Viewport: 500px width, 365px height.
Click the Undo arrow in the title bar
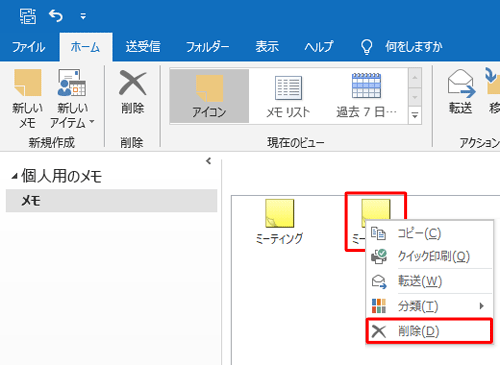point(56,16)
